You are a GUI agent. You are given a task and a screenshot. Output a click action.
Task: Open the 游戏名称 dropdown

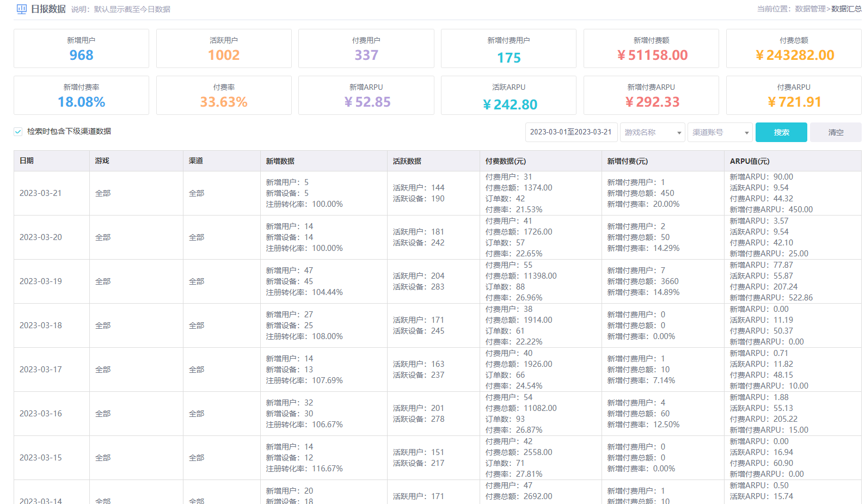652,132
